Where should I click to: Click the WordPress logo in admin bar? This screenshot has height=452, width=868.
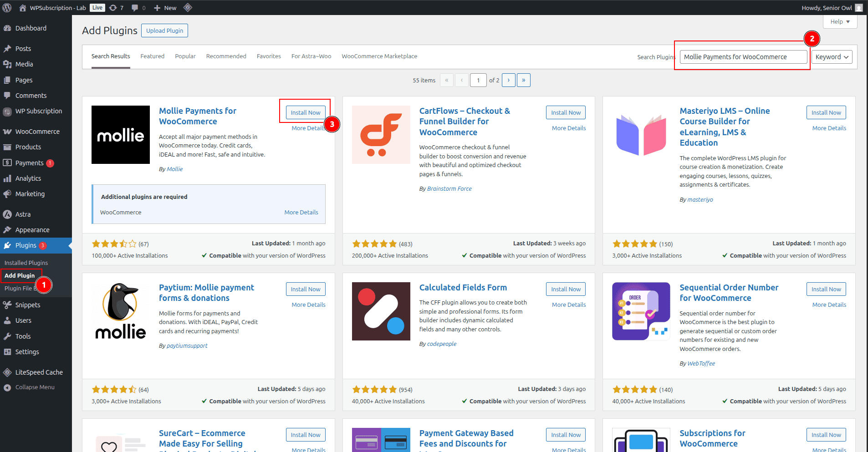[7, 8]
